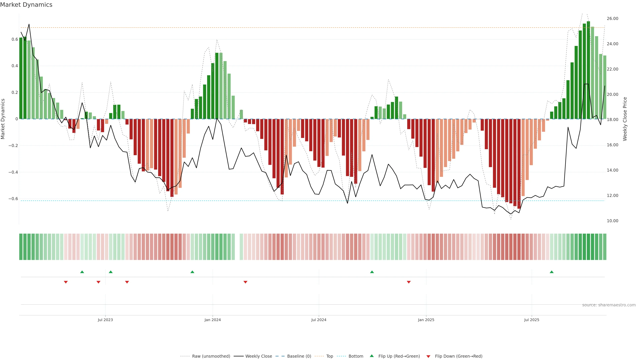
Task: Click the Flip Down marker just before Jan 2025
Action: [x=409, y=282]
